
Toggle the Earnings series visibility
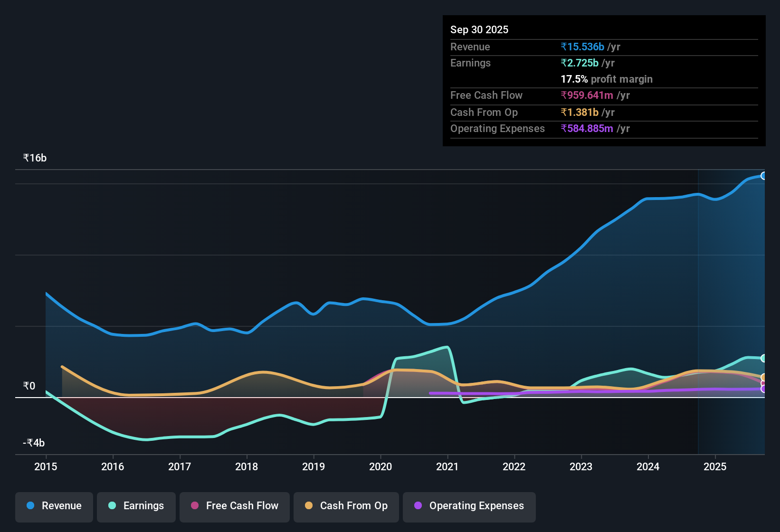(x=136, y=506)
